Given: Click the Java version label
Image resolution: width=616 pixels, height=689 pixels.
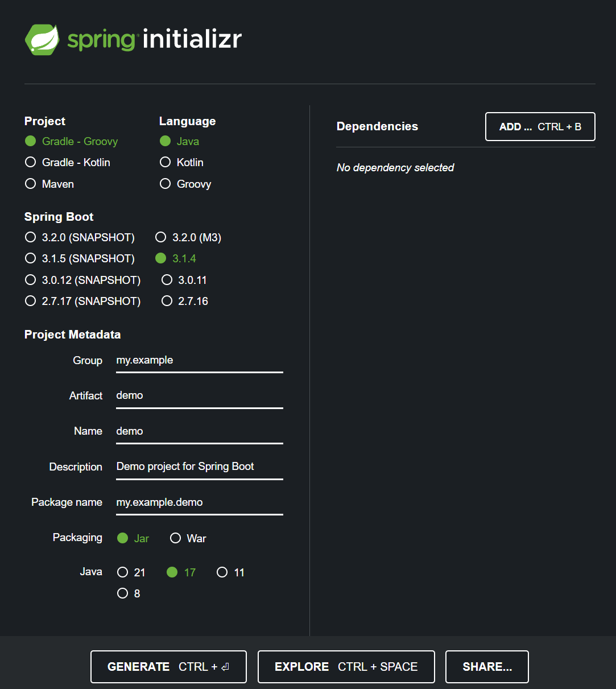Looking at the screenshot, I should 91,572.
